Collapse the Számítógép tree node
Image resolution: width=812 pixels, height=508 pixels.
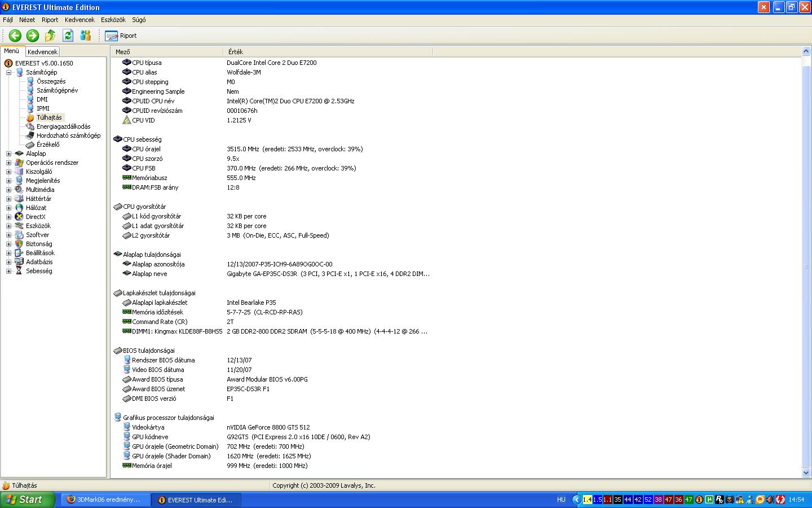coord(8,72)
